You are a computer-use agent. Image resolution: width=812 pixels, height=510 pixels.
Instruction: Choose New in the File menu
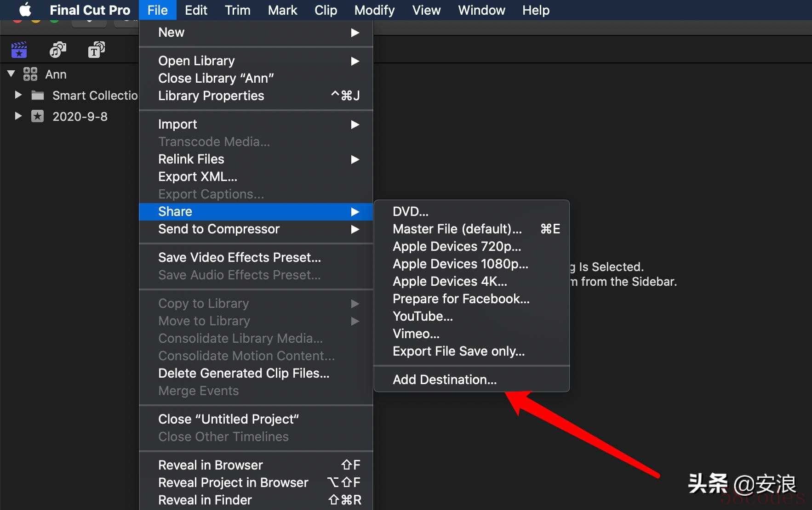click(x=256, y=33)
